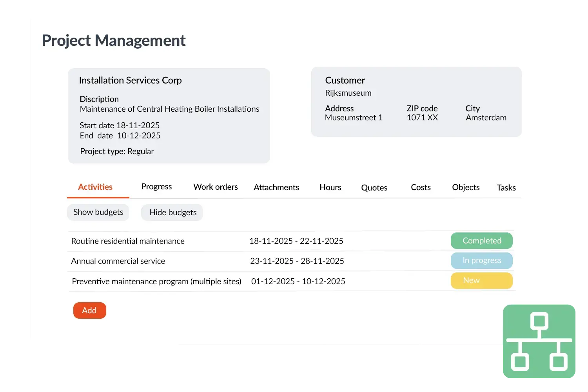Click the Rijksmuseum customer name
Screen dimensions: 588x392
point(348,93)
